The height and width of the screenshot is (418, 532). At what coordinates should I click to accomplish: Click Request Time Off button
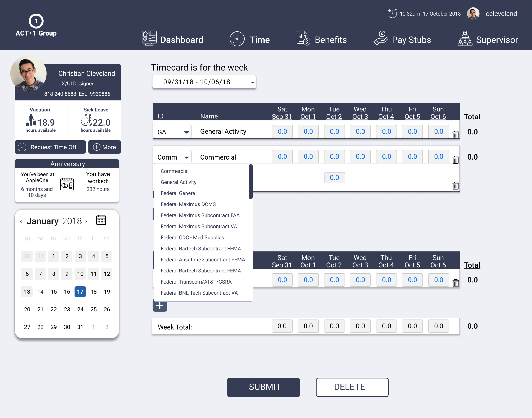pos(50,147)
